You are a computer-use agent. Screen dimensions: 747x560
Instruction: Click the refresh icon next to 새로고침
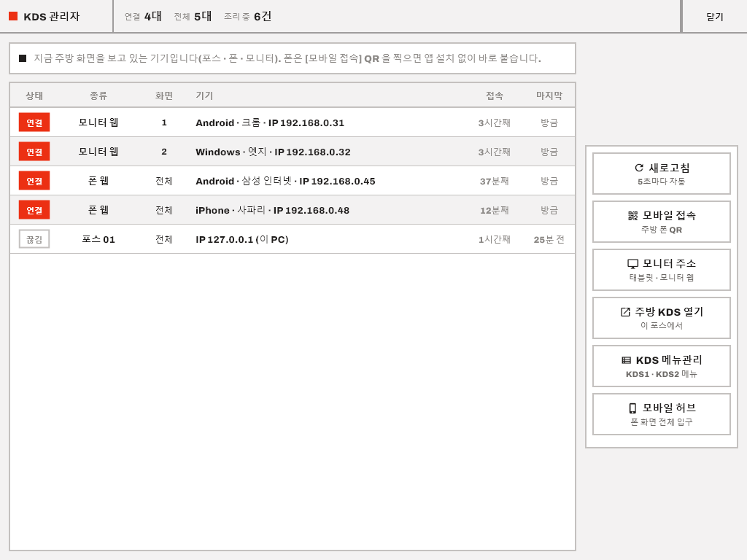[639, 168]
